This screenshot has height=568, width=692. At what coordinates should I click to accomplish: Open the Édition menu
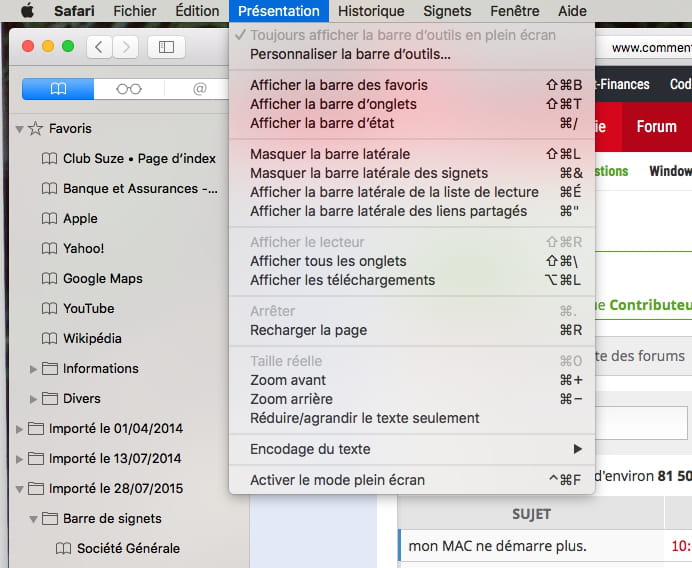pyautogui.click(x=197, y=11)
